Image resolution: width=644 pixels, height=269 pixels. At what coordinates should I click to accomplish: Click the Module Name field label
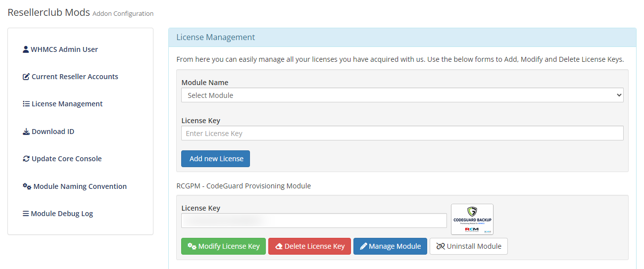click(205, 83)
